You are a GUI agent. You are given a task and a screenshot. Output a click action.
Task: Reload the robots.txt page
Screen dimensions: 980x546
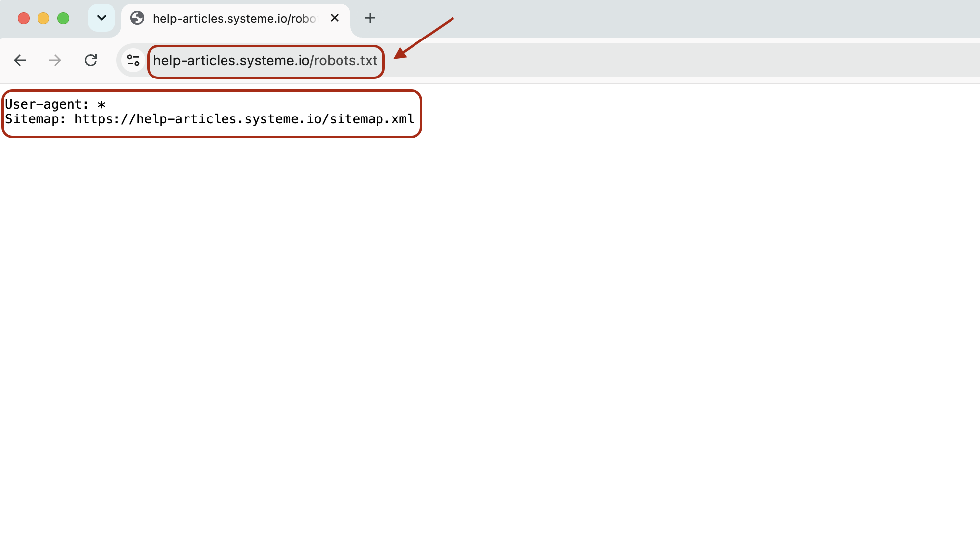91,60
